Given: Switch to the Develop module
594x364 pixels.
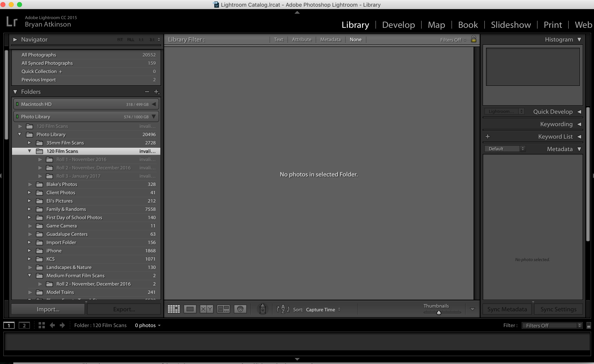Looking at the screenshot, I should click(x=398, y=25).
